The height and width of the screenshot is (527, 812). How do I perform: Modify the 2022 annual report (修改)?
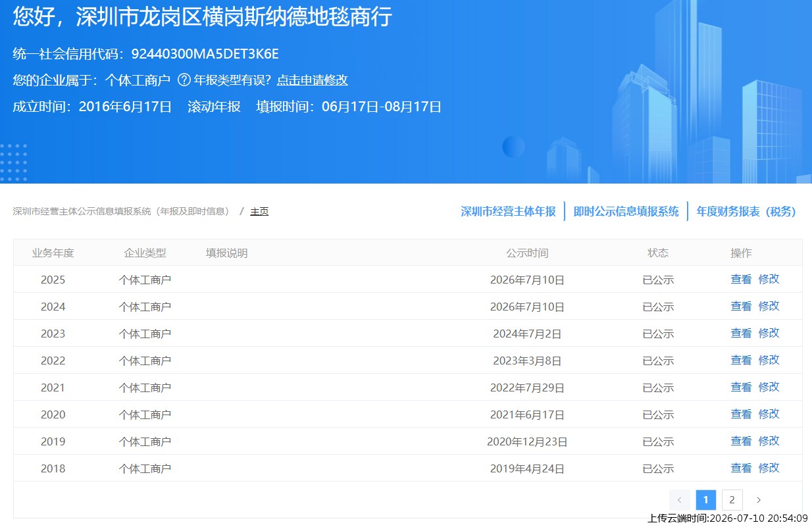[x=769, y=360]
